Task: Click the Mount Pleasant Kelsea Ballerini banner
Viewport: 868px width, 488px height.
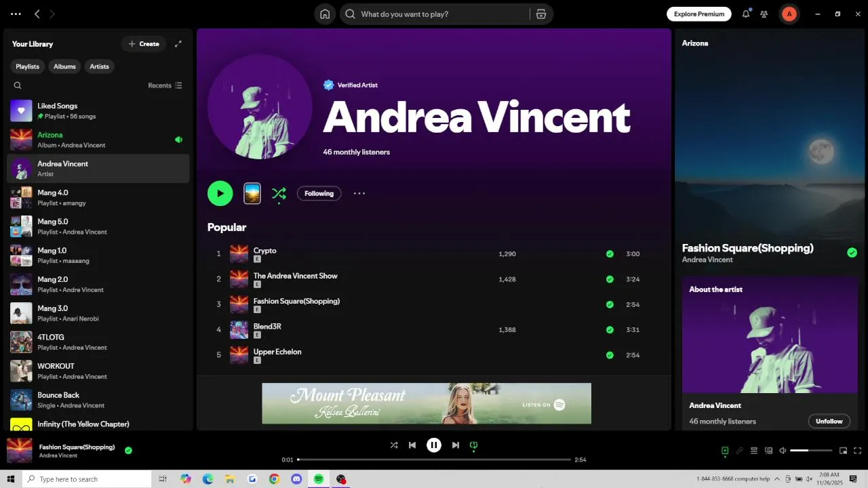Action: 427,403
